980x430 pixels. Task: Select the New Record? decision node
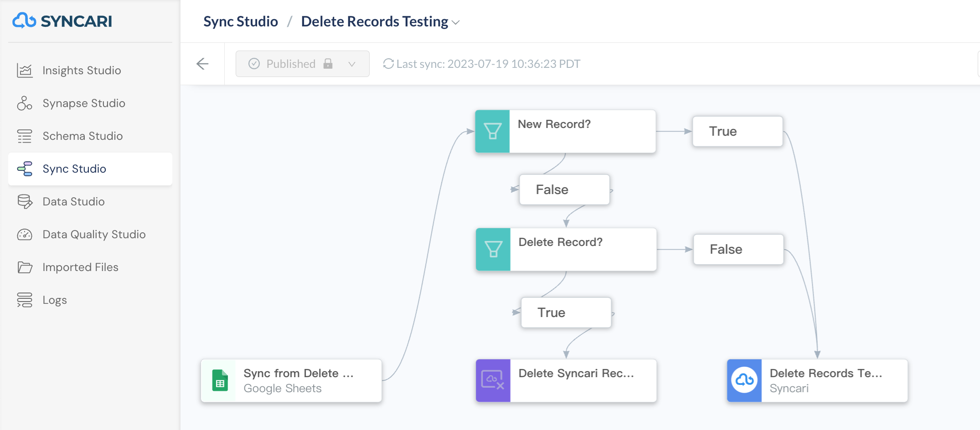[x=565, y=131]
